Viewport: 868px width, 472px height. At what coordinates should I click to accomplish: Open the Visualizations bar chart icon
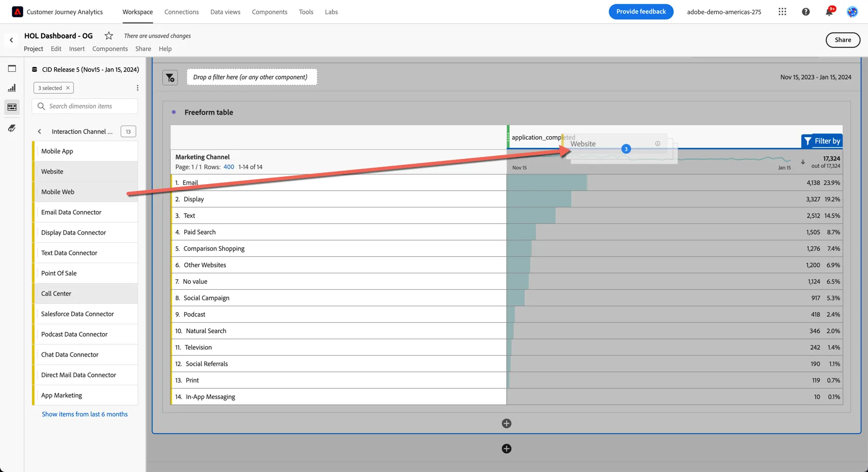tap(12, 88)
